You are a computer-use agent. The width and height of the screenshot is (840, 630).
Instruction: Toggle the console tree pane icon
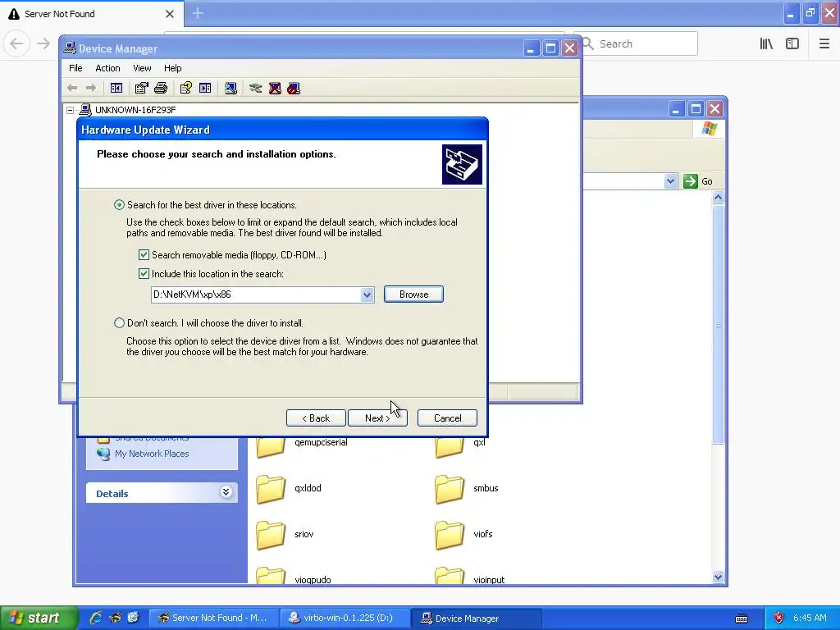[116, 88]
